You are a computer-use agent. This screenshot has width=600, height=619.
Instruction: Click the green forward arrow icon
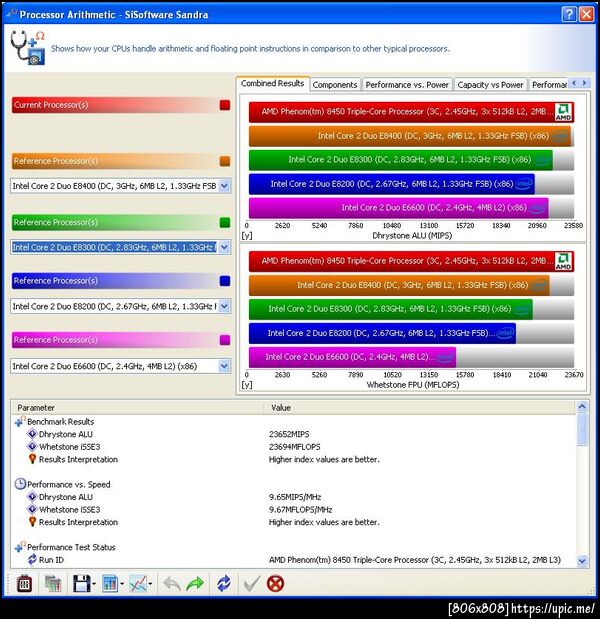(195, 583)
